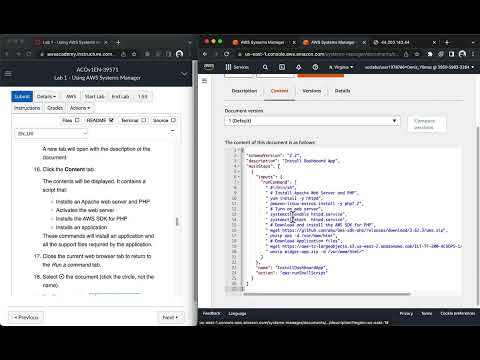Open the Privacy footer link
This screenshot has height=360, width=480.
[x=406, y=313]
